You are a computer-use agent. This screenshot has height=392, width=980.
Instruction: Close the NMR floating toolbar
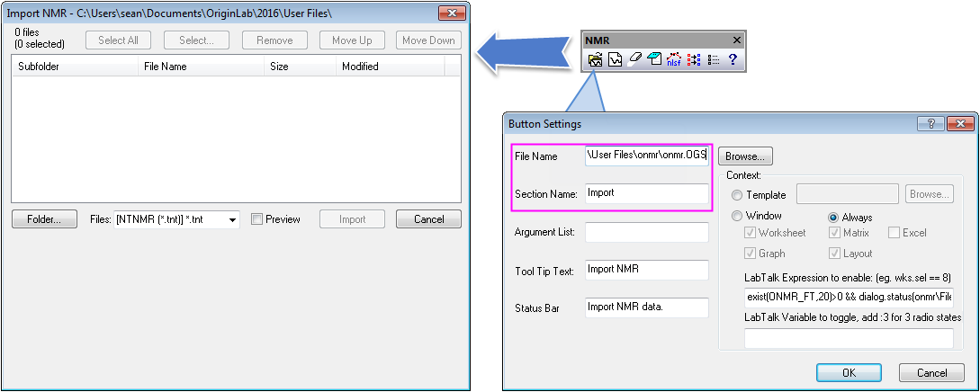tap(737, 40)
